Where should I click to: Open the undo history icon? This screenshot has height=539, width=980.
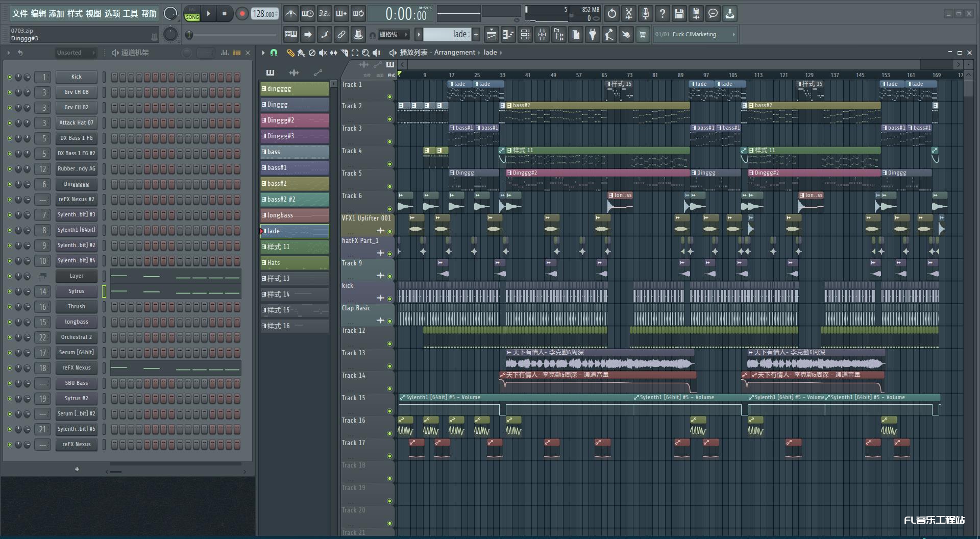pyautogui.click(x=612, y=14)
